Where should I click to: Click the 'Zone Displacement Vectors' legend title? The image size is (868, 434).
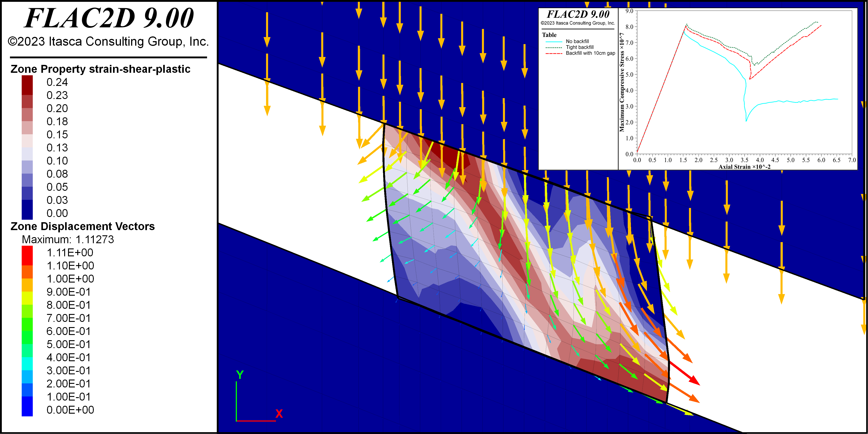click(83, 226)
